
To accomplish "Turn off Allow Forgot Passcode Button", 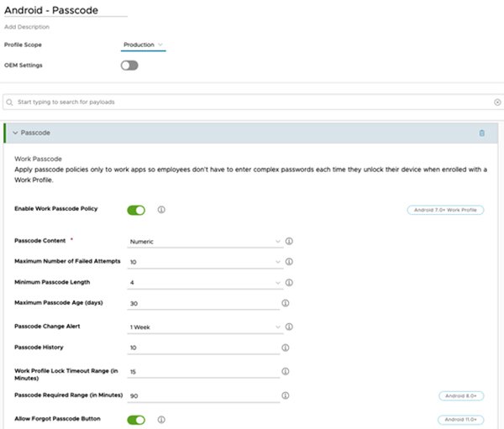I will [136, 420].
